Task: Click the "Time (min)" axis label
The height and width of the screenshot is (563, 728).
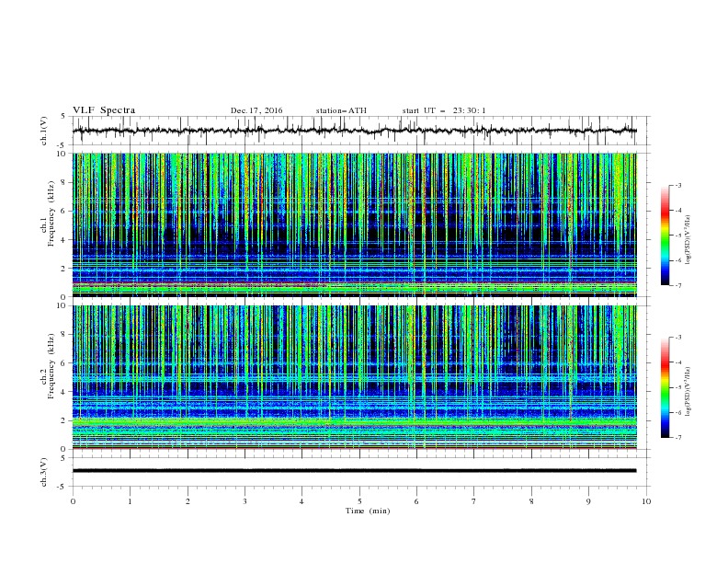Action: 368,511
